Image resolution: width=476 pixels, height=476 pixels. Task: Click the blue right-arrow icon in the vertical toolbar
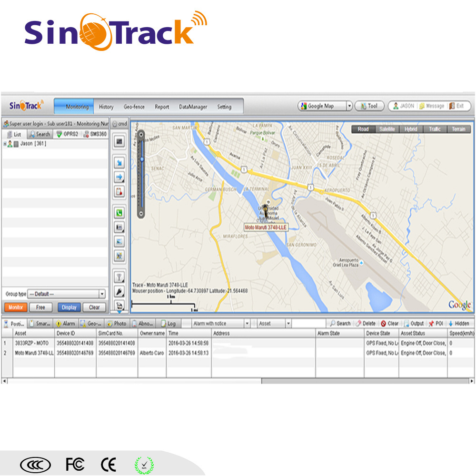pos(119,177)
